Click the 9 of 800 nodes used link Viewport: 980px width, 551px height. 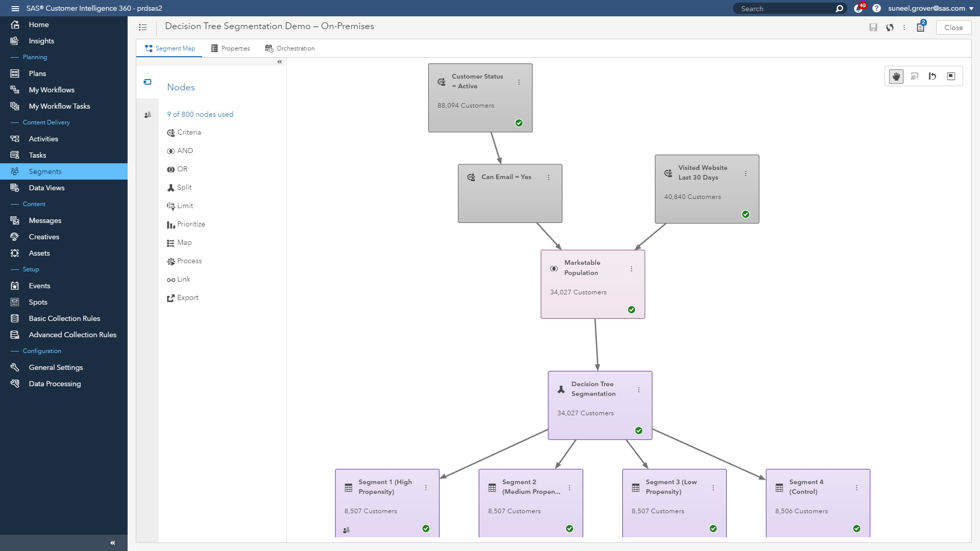click(200, 114)
